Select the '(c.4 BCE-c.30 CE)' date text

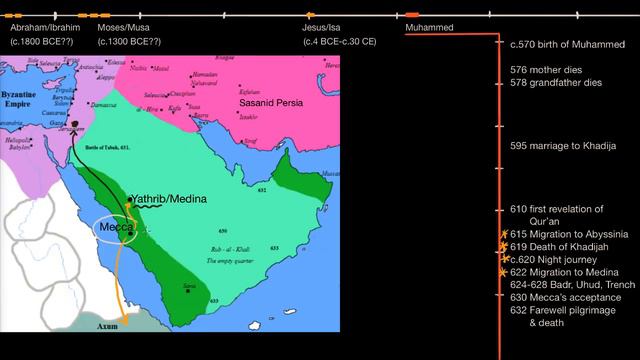340,42
